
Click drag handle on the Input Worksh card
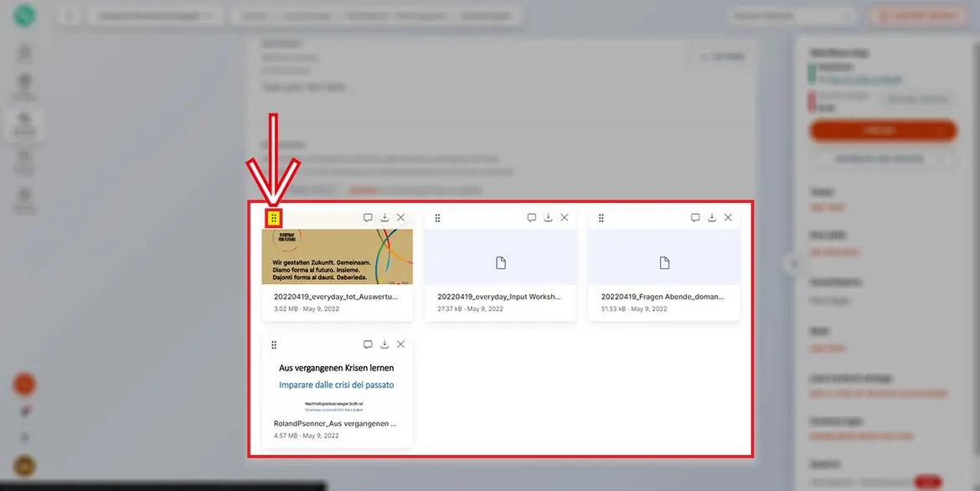[x=437, y=218]
